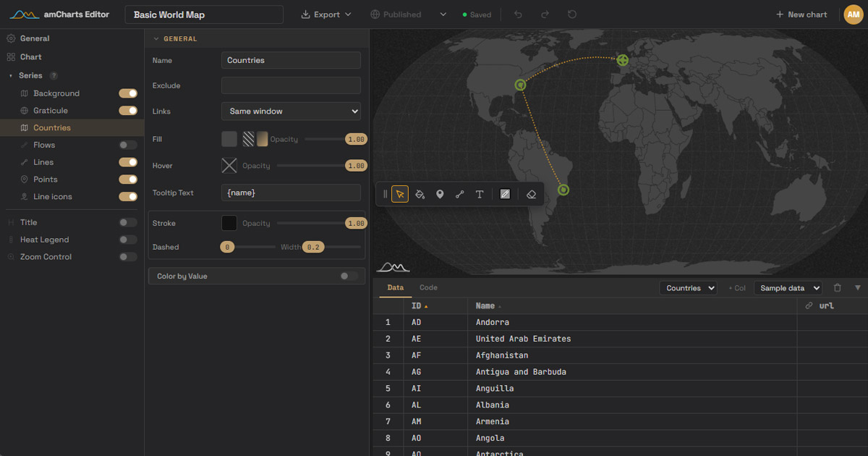The height and width of the screenshot is (456, 868).
Task: Click the + Col button
Action: tap(736, 288)
